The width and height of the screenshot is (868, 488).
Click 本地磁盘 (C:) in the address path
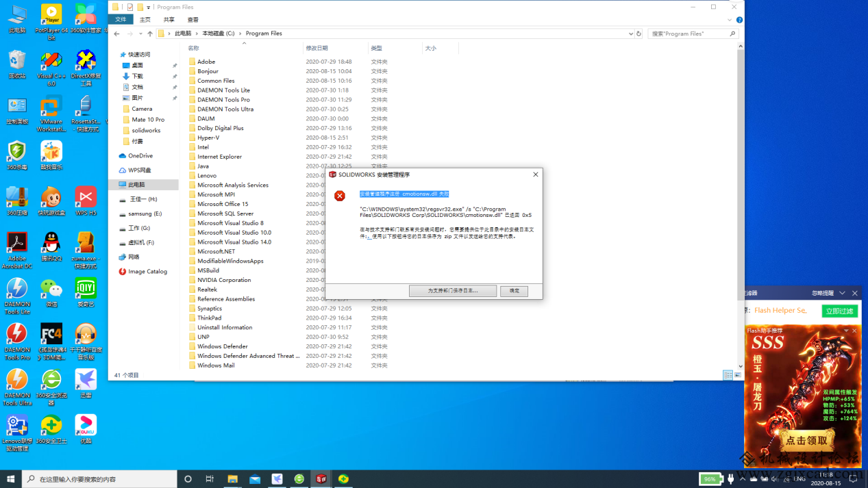tap(218, 34)
